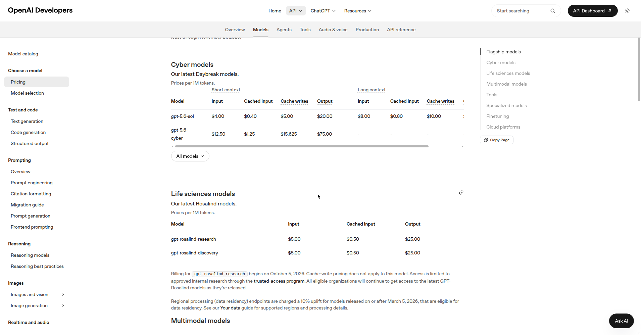Jump to Finetuning in page outline
Image resolution: width=644 pixels, height=335 pixels.
497,116
